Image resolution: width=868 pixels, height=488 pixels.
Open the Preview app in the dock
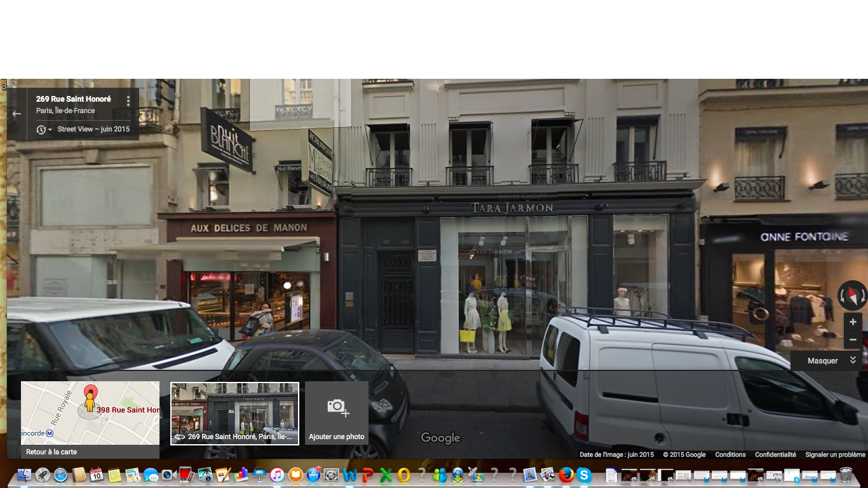pyautogui.click(x=548, y=475)
